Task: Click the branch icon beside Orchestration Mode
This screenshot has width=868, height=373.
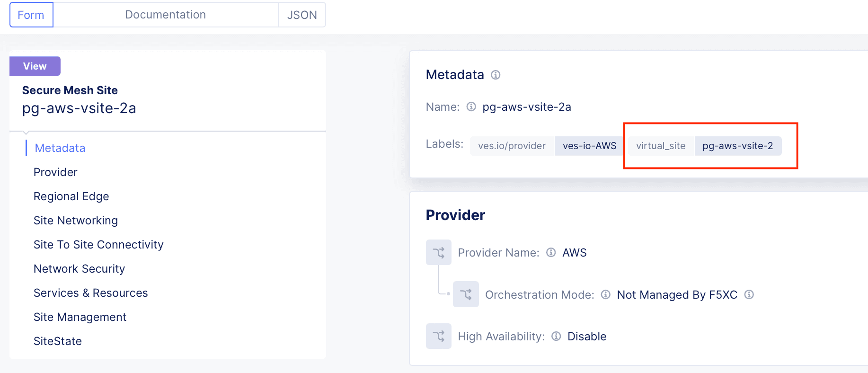Action: 466,294
